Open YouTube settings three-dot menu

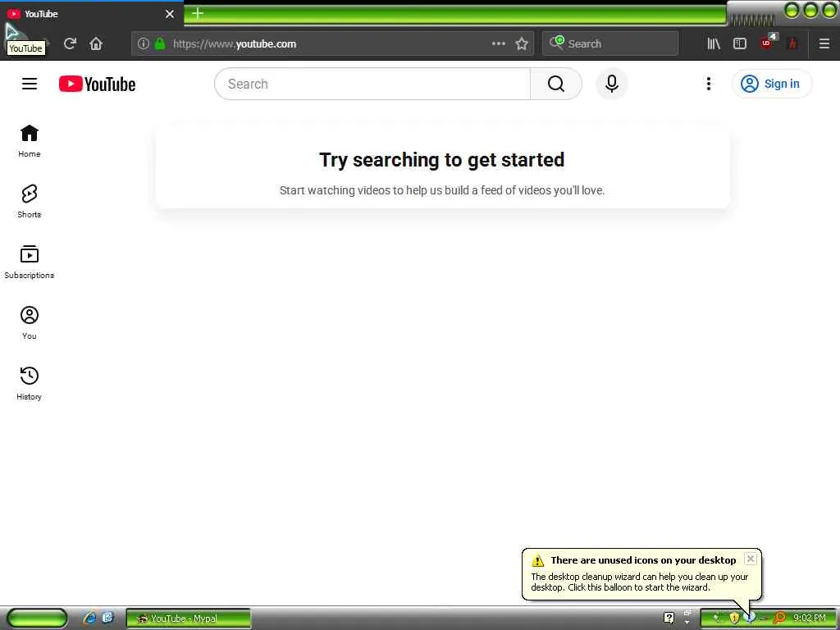tap(708, 84)
